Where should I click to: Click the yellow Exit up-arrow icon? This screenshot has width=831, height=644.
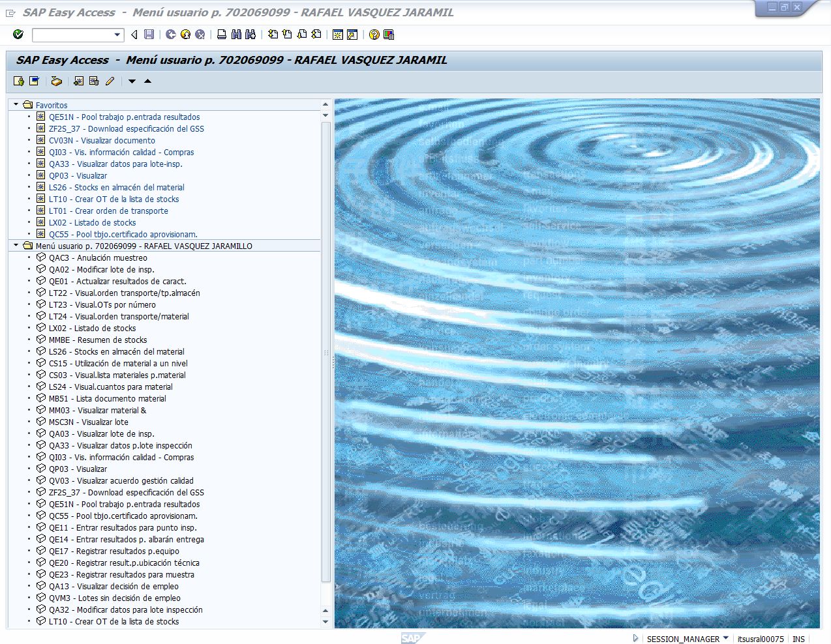coord(186,35)
